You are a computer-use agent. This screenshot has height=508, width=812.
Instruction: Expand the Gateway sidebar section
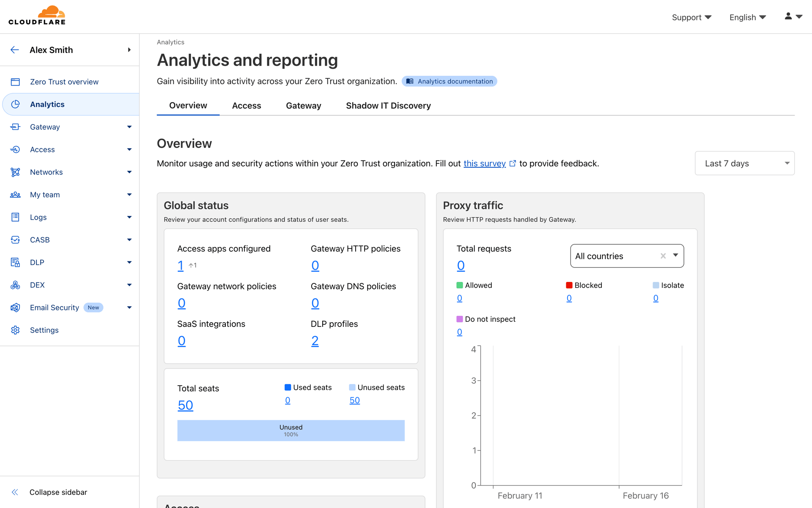pyautogui.click(x=129, y=127)
